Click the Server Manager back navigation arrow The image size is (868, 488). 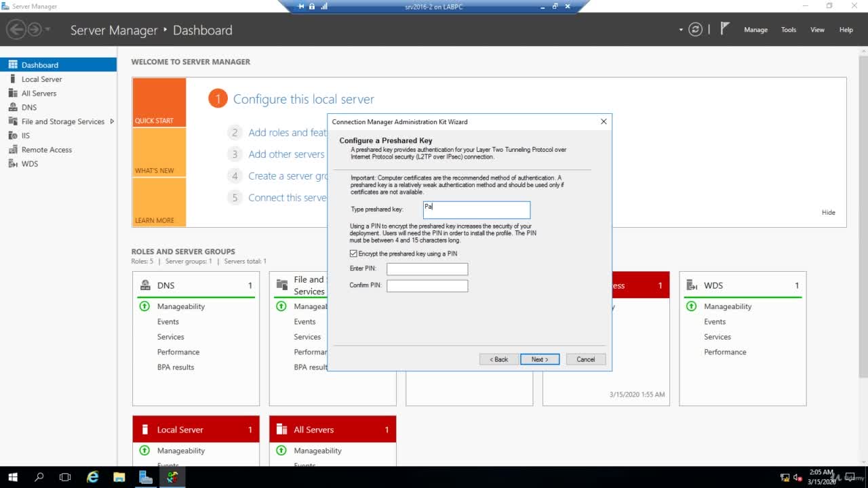pos(16,30)
